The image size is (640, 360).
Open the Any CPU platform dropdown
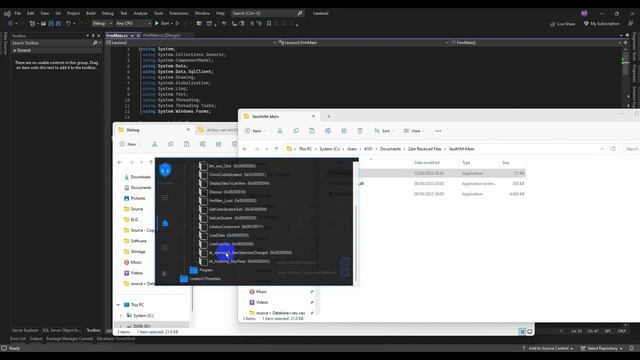click(x=133, y=24)
